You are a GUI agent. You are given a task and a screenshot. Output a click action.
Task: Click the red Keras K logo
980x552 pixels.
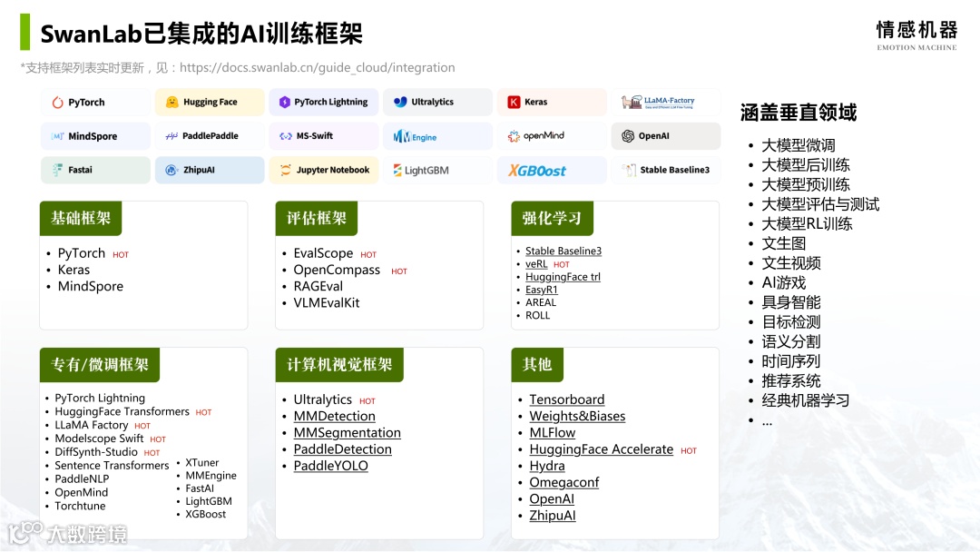pos(514,102)
